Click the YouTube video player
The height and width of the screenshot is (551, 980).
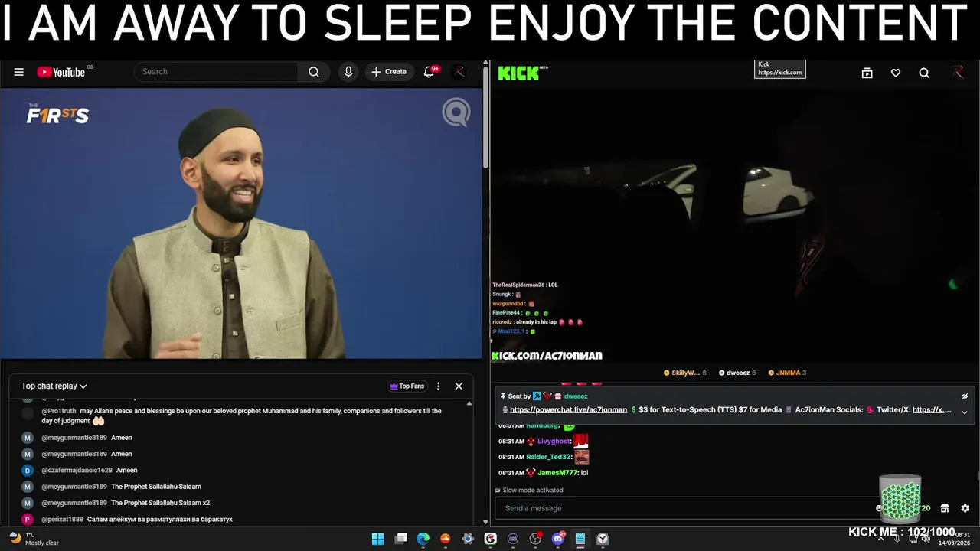click(241, 224)
